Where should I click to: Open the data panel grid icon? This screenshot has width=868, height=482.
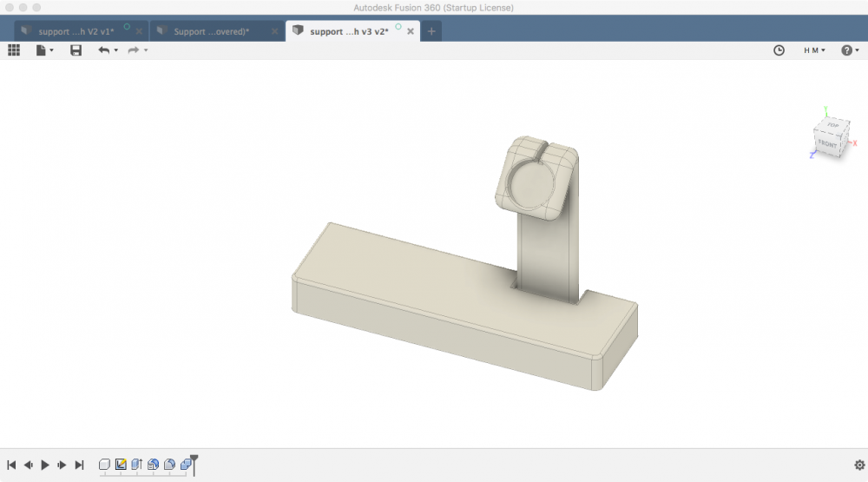pyautogui.click(x=14, y=50)
